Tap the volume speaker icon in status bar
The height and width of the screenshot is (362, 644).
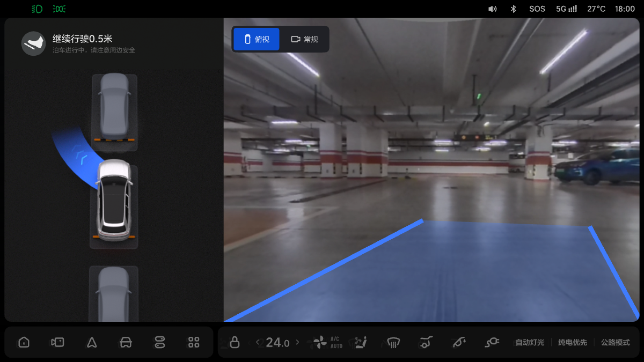(x=492, y=9)
